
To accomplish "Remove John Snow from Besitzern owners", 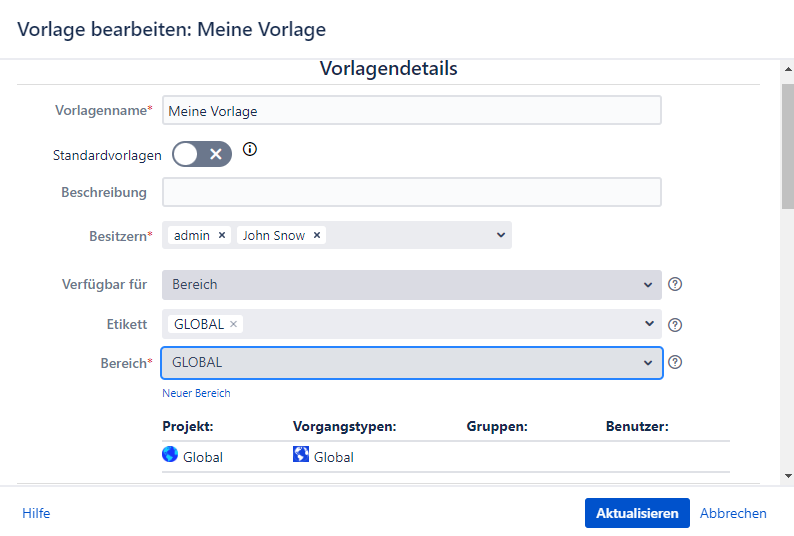I will click(x=317, y=235).
